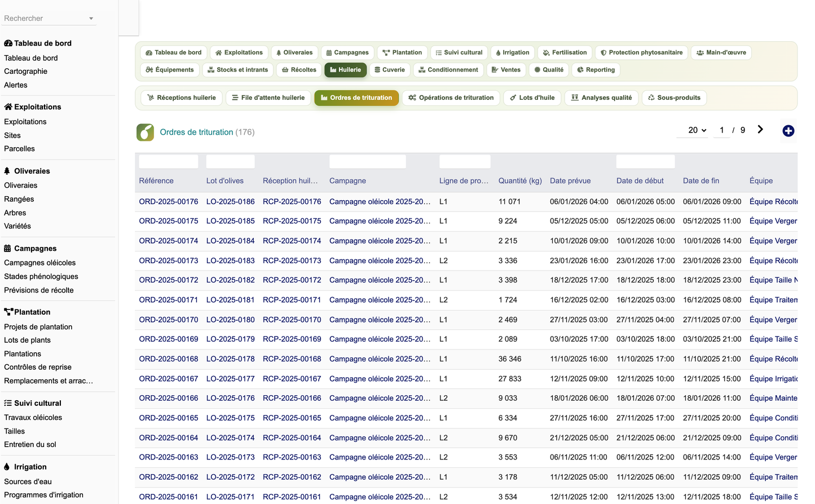Open the Campagnes navigation tab
This screenshot has width=815, height=504.
coord(347,52)
